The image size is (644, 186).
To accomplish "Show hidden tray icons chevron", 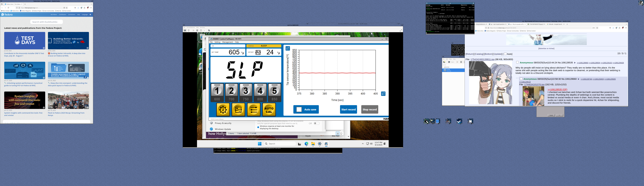I will pyautogui.click(x=363, y=144).
